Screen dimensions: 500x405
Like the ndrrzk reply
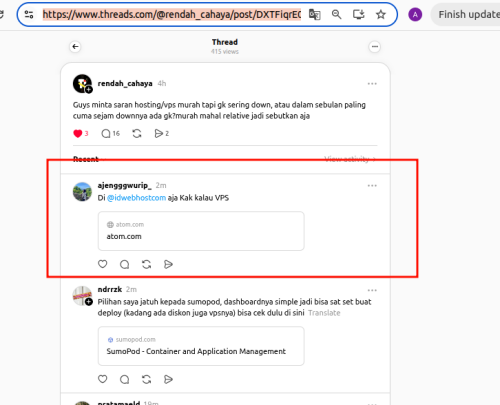click(103, 379)
